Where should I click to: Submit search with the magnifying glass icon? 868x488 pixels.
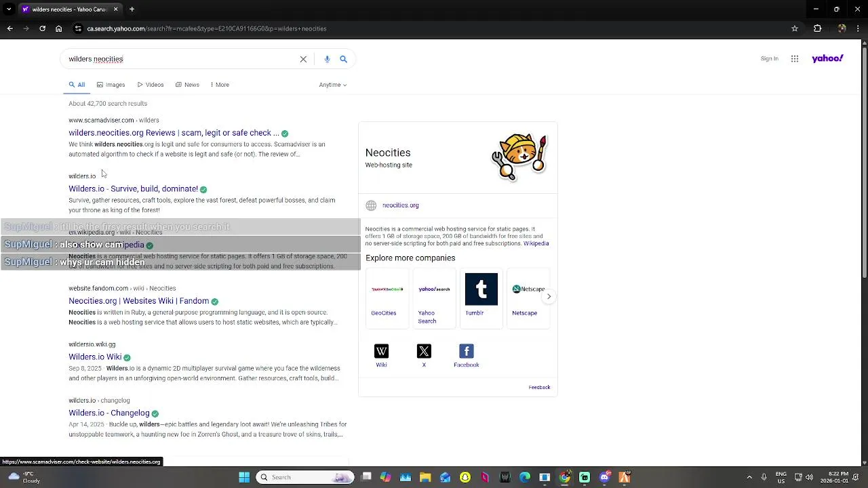click(x=343, y=59)
